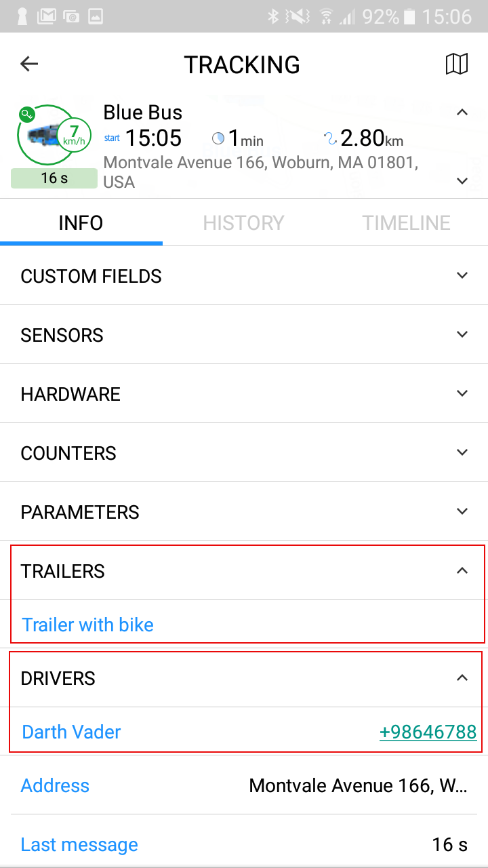Open the Trailer with bike link
The width and height of the screenshot is (488, 868).
[87, 625]
